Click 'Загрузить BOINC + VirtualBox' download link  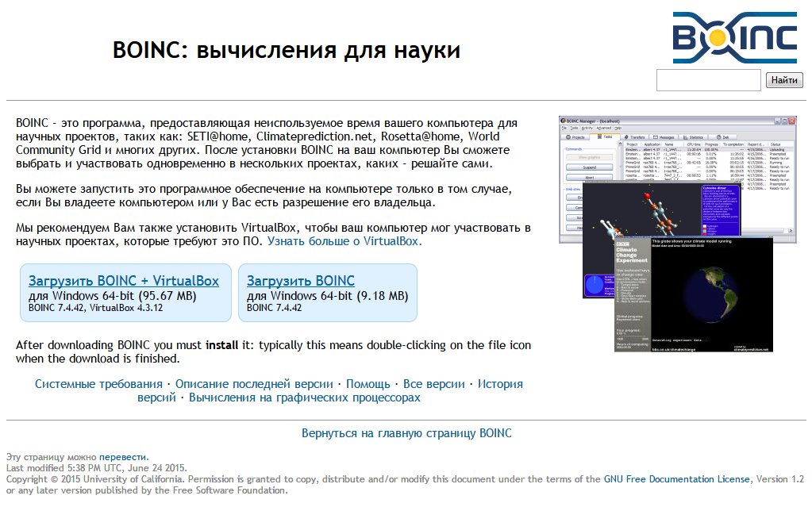click(x=124, y=281)
